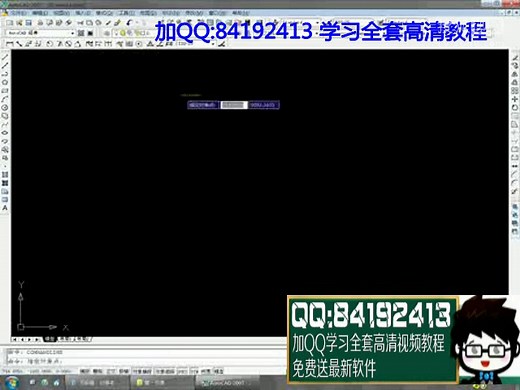
Task: Select the Circle tool
Action: pyautogui.click(x=5, y=107)
